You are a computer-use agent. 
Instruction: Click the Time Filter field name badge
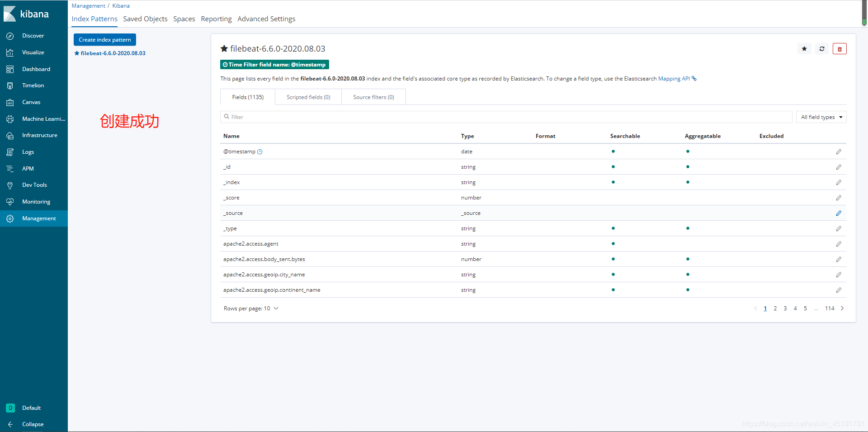274,65
